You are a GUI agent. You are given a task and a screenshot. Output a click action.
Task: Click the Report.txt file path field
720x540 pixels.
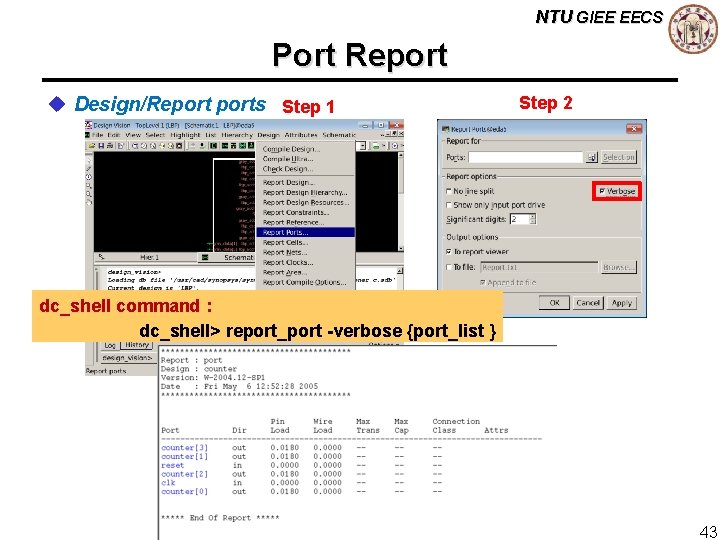(x=539, y=267)
